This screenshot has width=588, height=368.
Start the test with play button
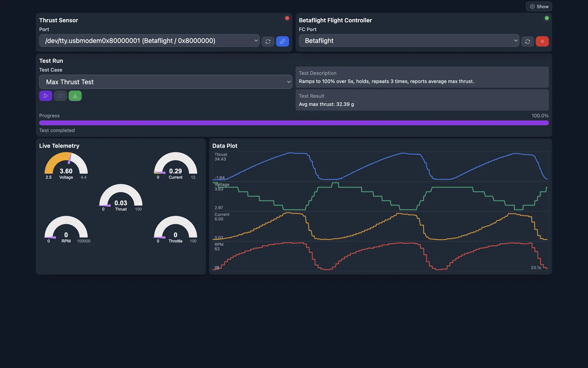(x=46, y=96)
